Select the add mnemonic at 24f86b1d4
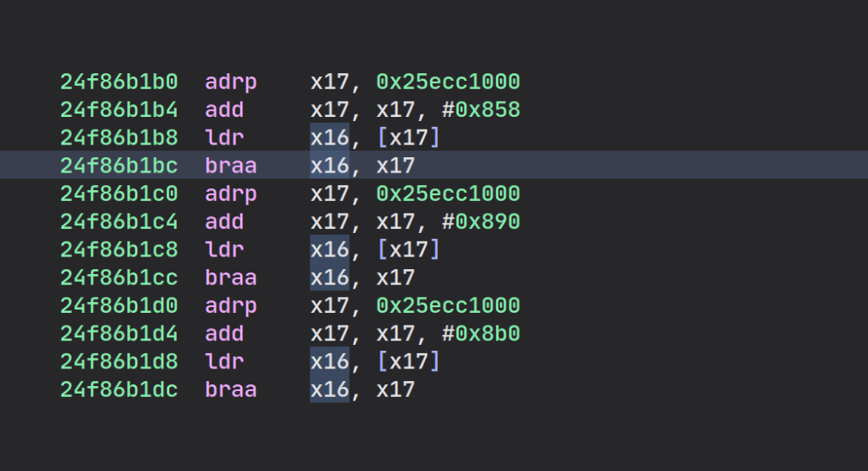This screenshot has width=868, height=471. [x=224, y=333]
